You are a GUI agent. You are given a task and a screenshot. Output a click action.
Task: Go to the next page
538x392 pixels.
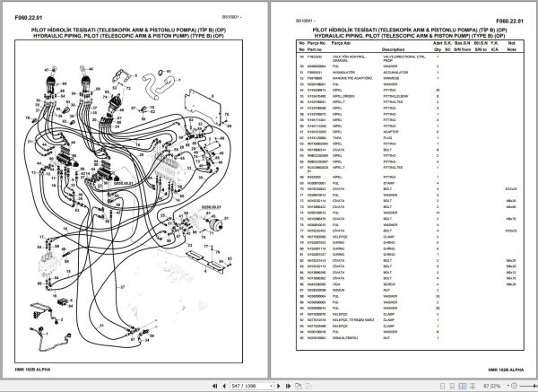click(x=279, y=386)
